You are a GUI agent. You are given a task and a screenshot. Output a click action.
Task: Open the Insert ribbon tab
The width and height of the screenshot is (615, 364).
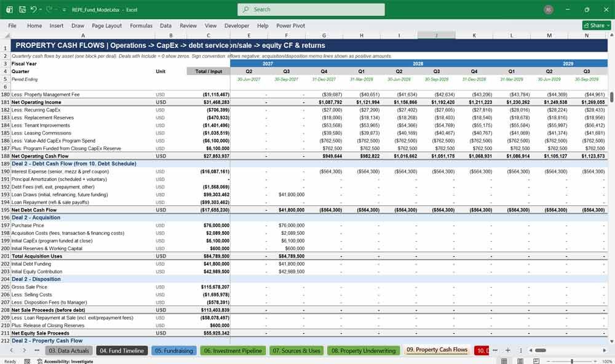(x=57, y=25)
